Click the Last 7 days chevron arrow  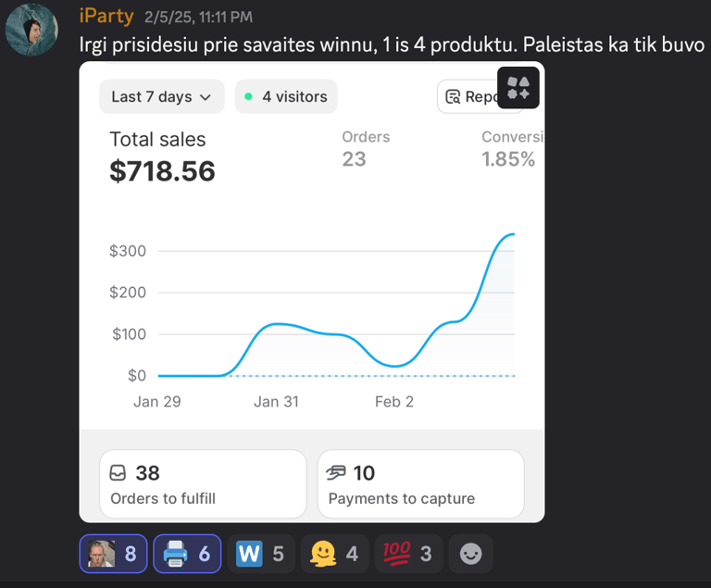point(206,96)
